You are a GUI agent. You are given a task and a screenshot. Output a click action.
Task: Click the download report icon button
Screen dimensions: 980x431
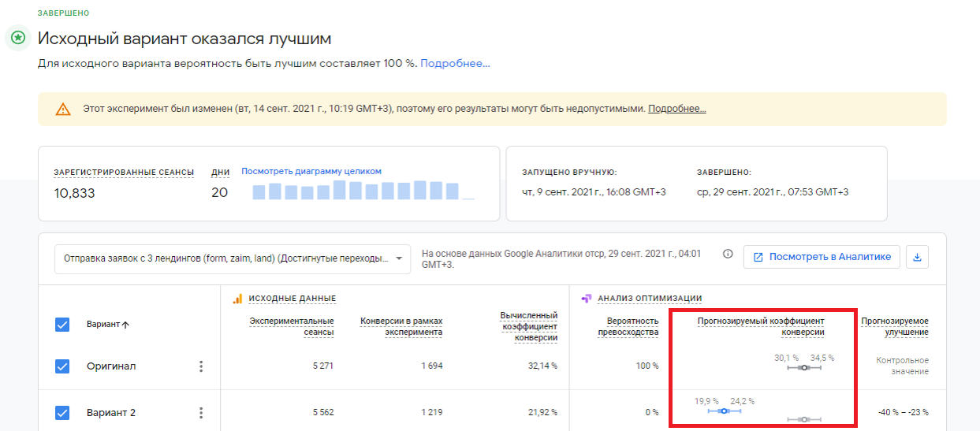point(918,257)
